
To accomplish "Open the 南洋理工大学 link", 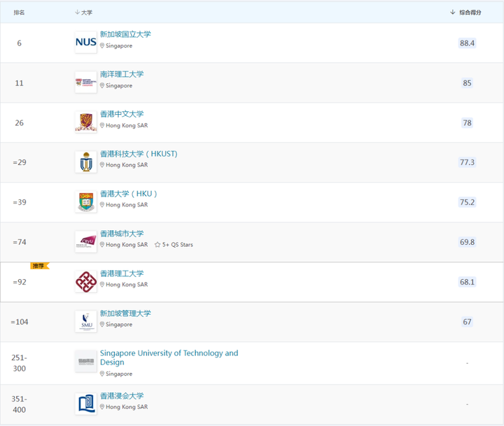I will click(122, 74).
